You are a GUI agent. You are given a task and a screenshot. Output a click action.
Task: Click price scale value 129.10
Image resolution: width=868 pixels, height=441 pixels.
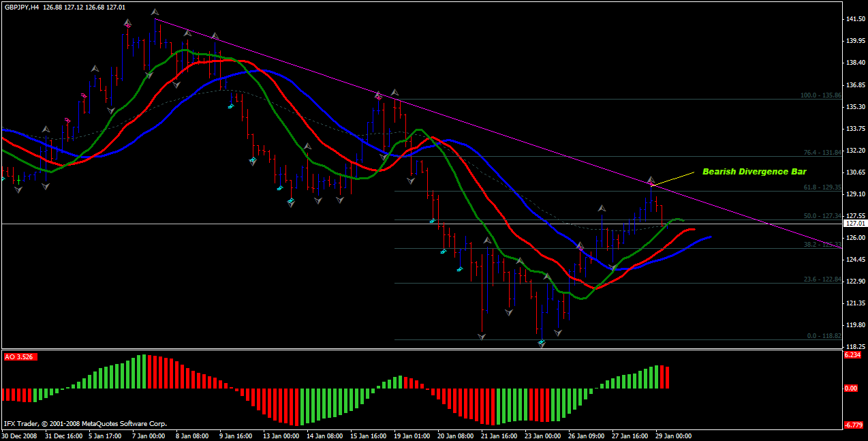[855, 194]
